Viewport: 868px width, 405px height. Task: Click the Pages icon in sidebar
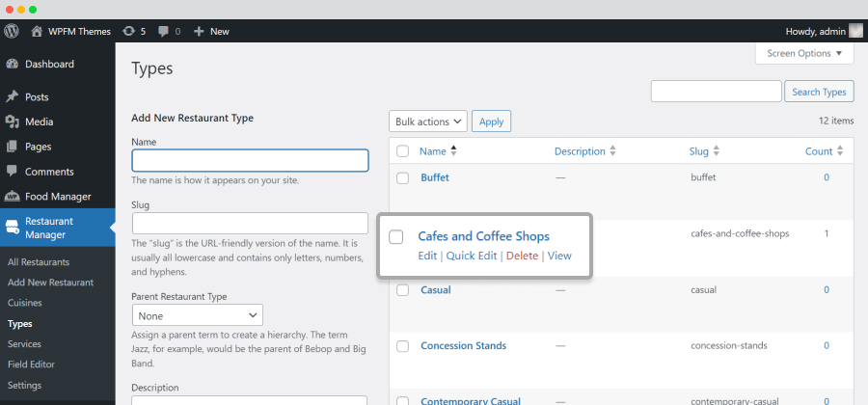(x=12, y=147)
